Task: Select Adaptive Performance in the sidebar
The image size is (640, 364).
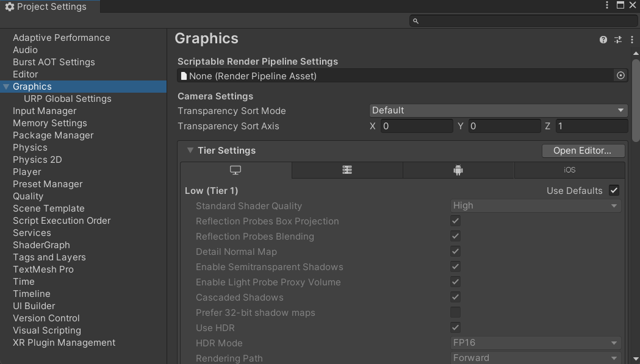Action: [61, 38]
